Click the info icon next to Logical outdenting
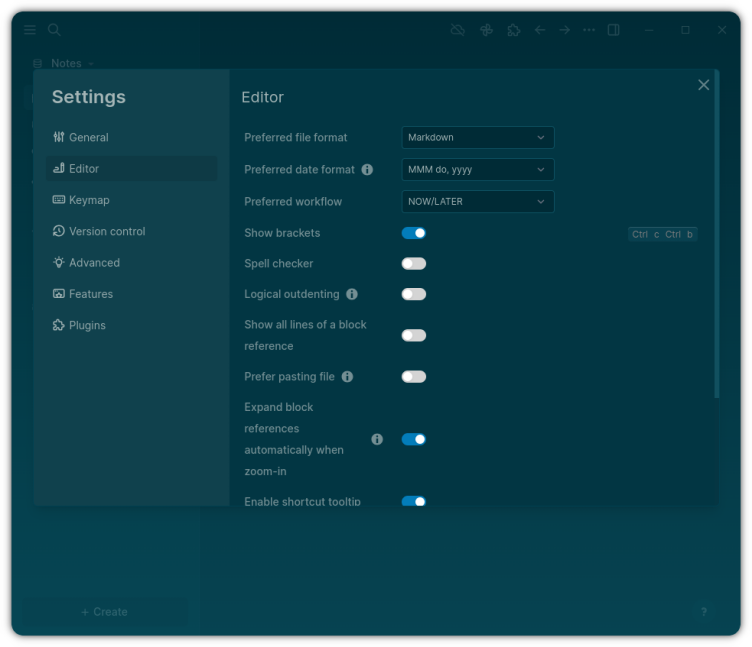The width and height of the screenshot is (752, 647). (x=351, y=295)
